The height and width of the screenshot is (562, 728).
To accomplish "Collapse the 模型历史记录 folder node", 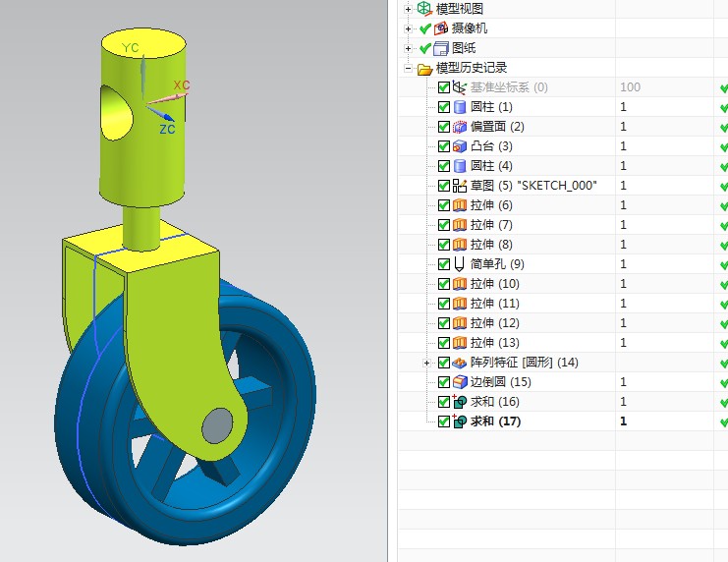I will [408, 68].
